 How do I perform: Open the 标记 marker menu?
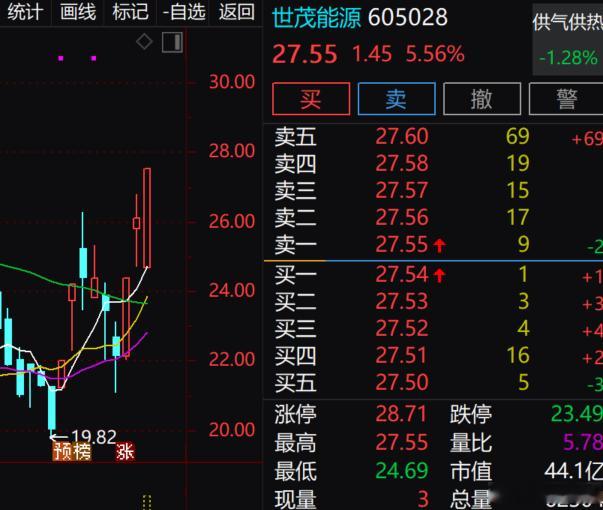130,12
